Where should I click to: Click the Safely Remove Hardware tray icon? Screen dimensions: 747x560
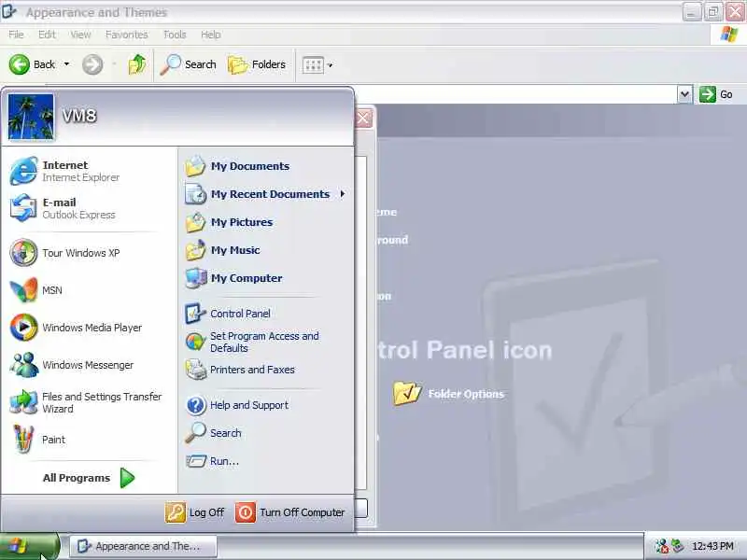click(678, 546)
